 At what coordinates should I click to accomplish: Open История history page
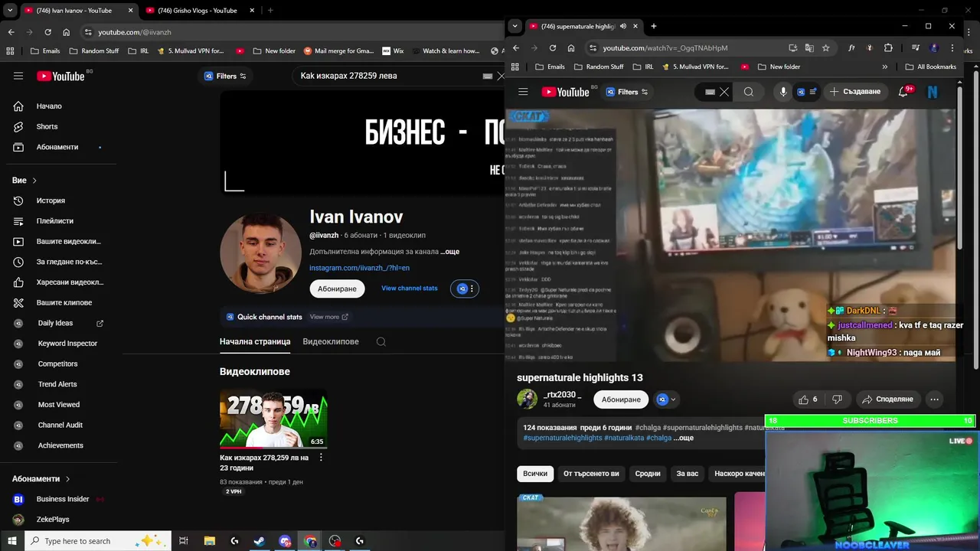coord(51,201)
